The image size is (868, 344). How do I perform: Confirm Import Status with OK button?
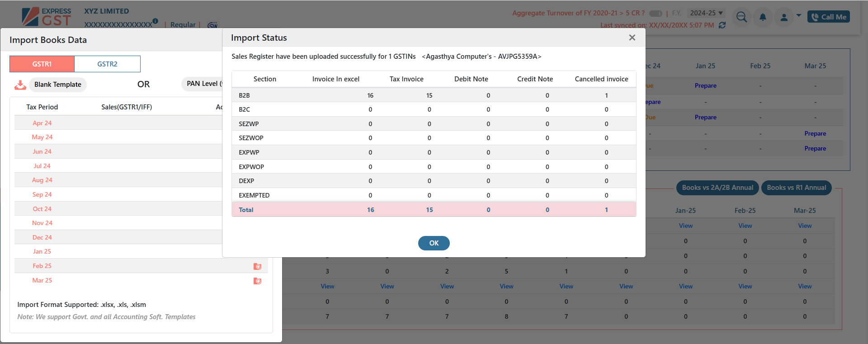click(434, 243)
